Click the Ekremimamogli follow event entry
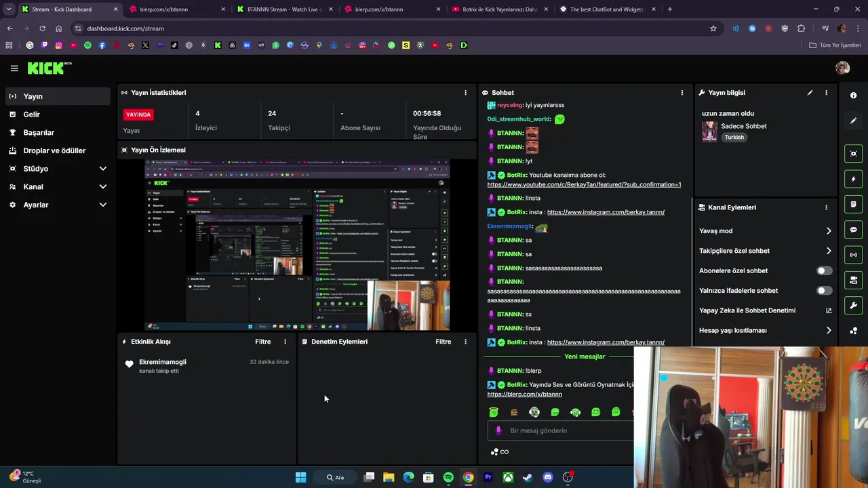This screenshot has height=488, width=868. pos(207,366)
